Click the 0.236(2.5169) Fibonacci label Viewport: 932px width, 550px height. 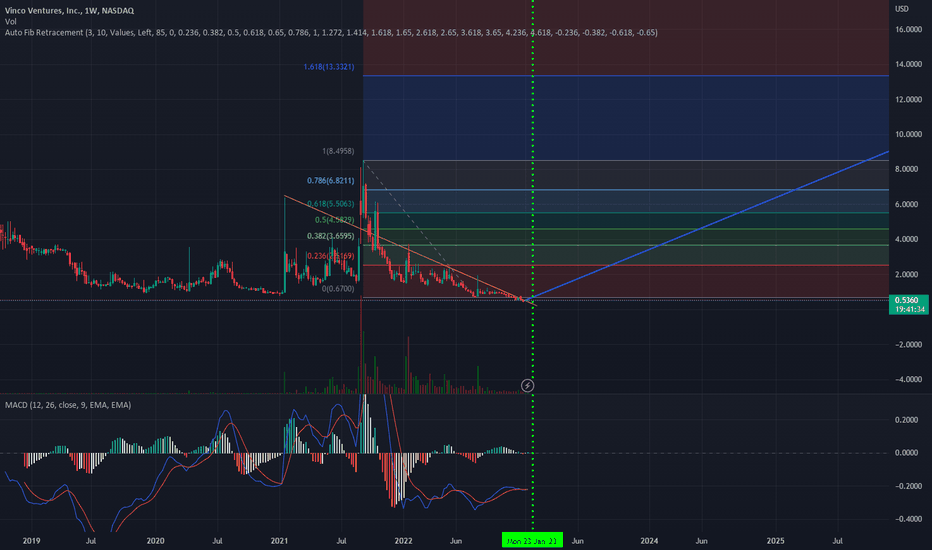pos(330,256)
